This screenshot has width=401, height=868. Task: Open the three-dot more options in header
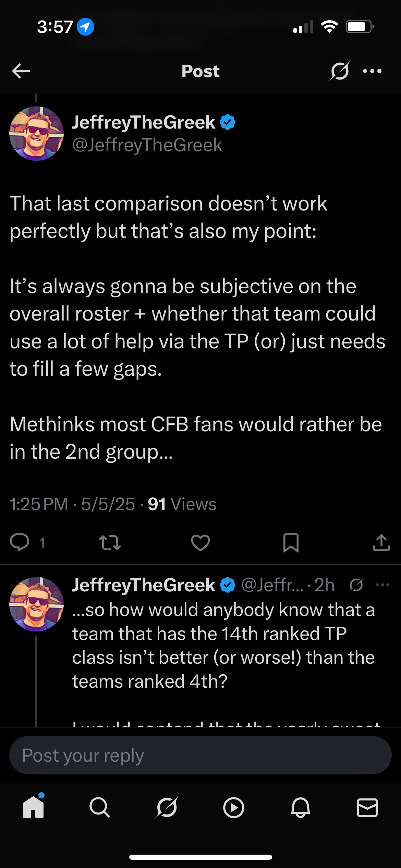(372, 71)
